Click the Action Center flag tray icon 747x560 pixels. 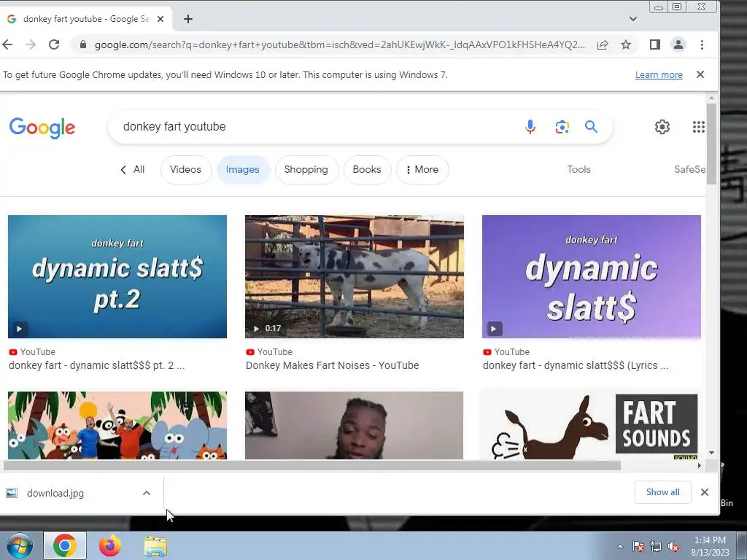638,546
